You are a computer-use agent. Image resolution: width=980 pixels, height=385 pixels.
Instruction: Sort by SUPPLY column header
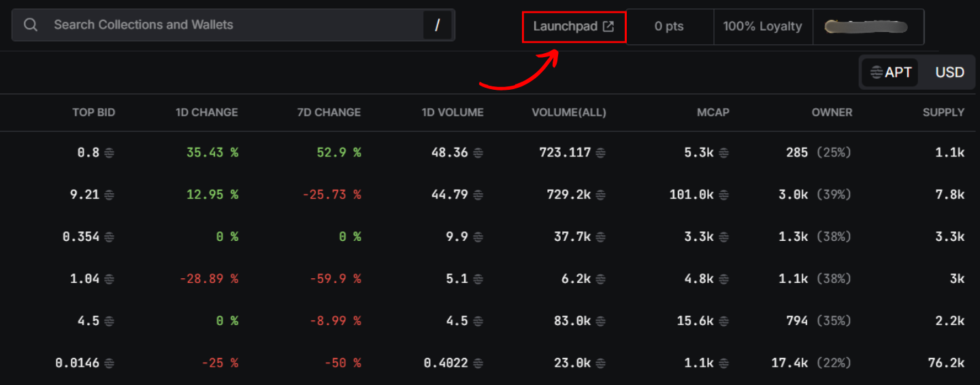(x=943, y=112)
